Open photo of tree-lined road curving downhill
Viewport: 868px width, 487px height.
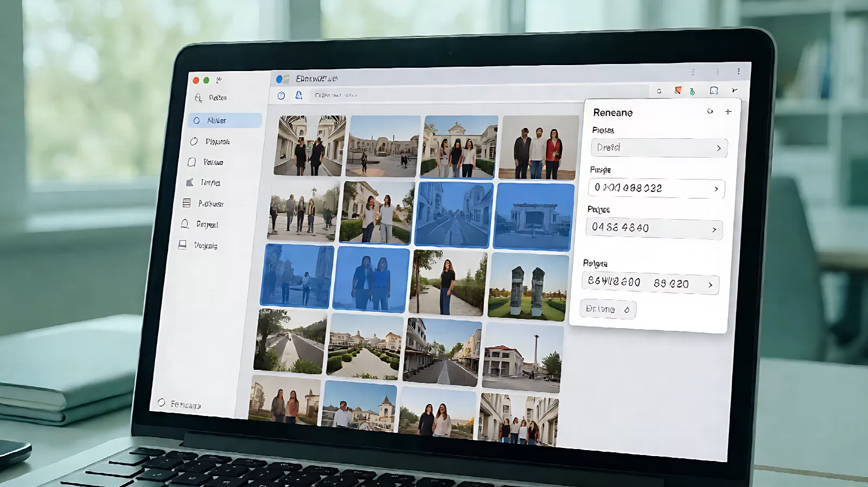tap(290, 341)
